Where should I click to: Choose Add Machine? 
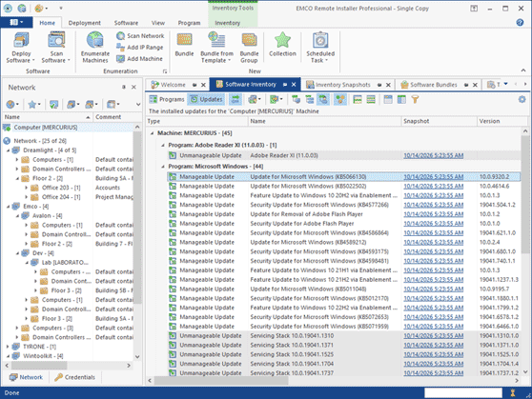tap(139, 59)
